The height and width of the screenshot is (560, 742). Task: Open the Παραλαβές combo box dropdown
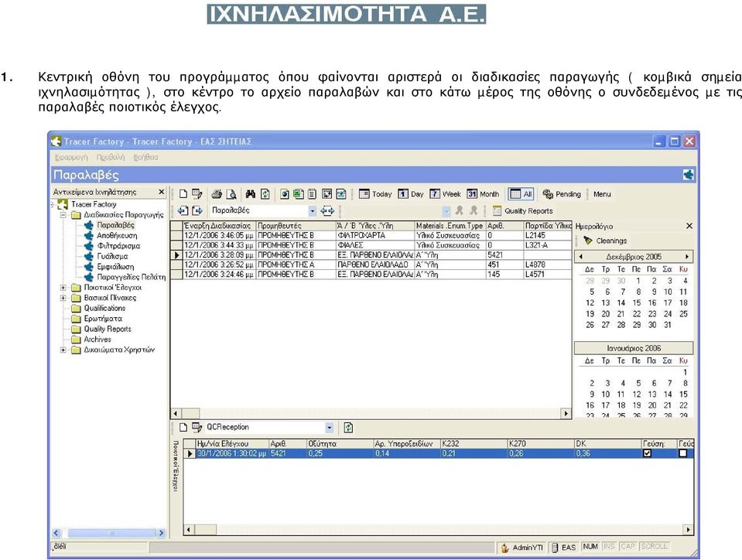click(x=313, y=211)
